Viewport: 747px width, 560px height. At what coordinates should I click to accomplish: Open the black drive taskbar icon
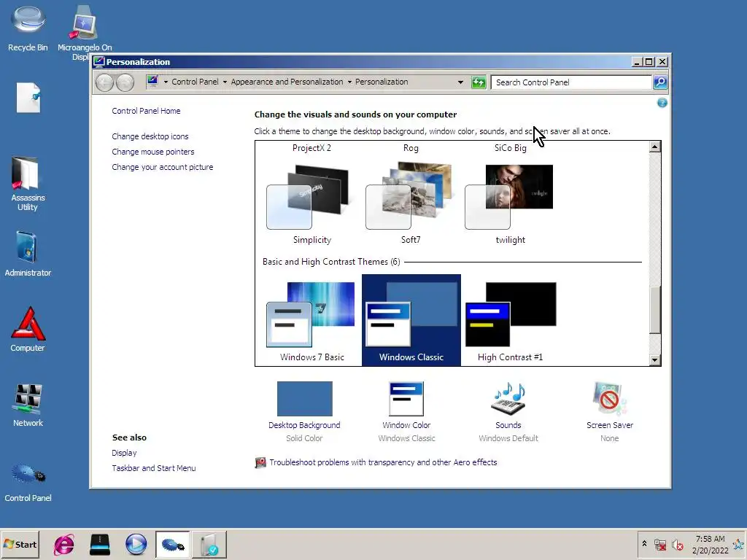[99, 544]
